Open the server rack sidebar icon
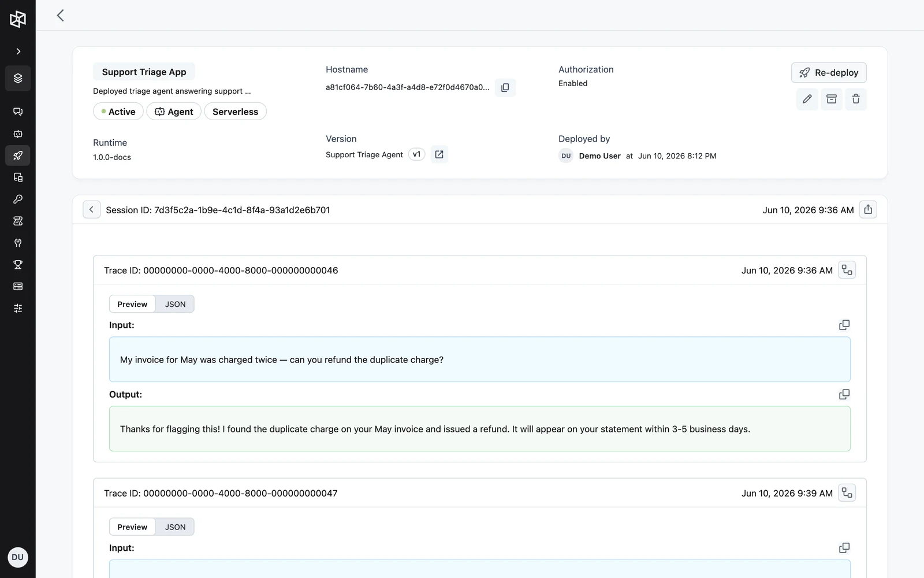Viewport: 924px width, 578px height. pyautogui.click(x=18, y=287)
